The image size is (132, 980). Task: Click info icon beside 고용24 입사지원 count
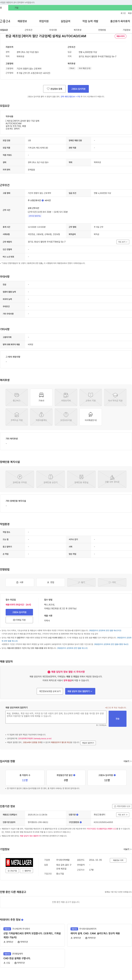(115, 775)
